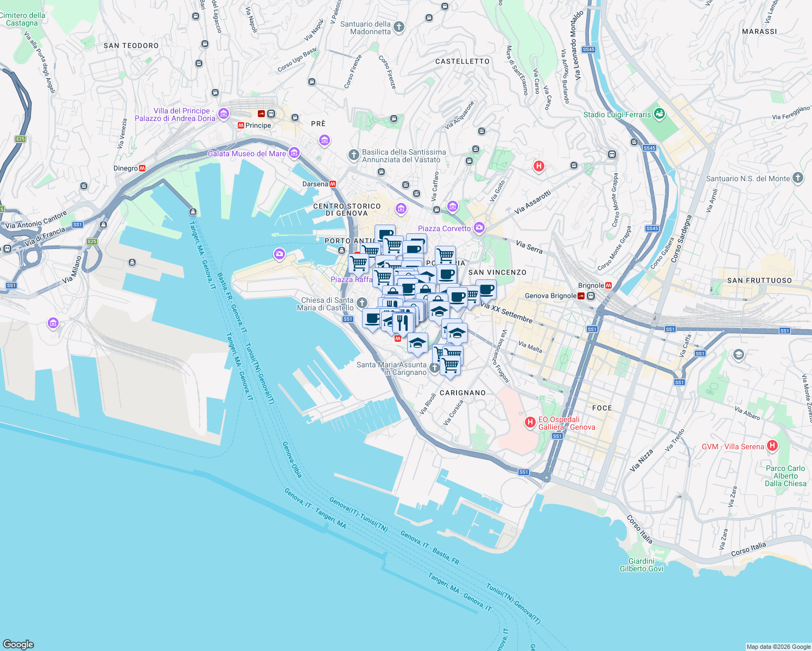The height and width of the screenshot is (651, 812).
Task: Click the coffee cup cafe marker on Via XX Settembre
Action: (487, 290)
